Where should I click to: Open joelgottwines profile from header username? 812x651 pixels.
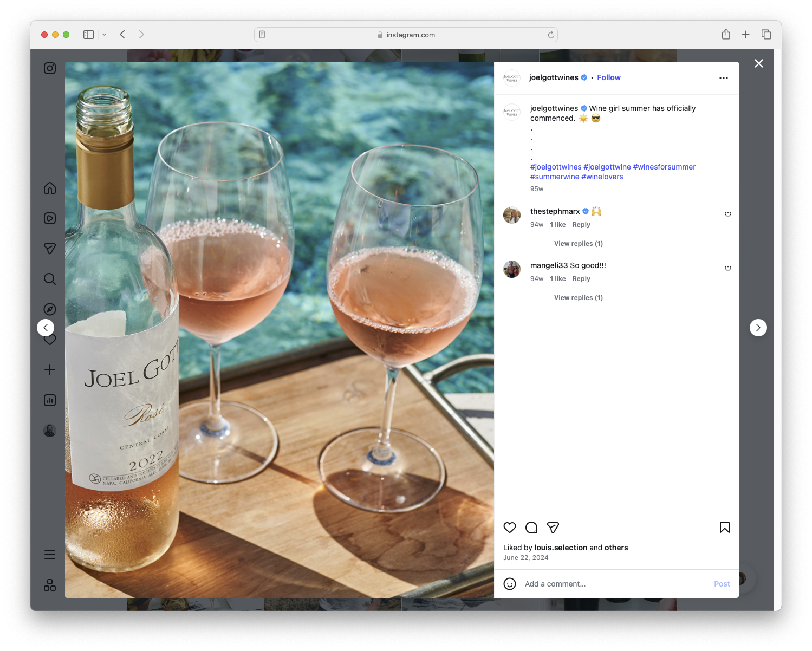click(554, 77)
